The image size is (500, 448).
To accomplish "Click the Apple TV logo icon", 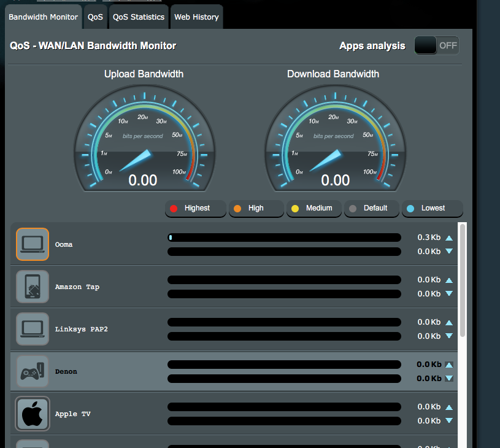I will [x=33, y=414].
